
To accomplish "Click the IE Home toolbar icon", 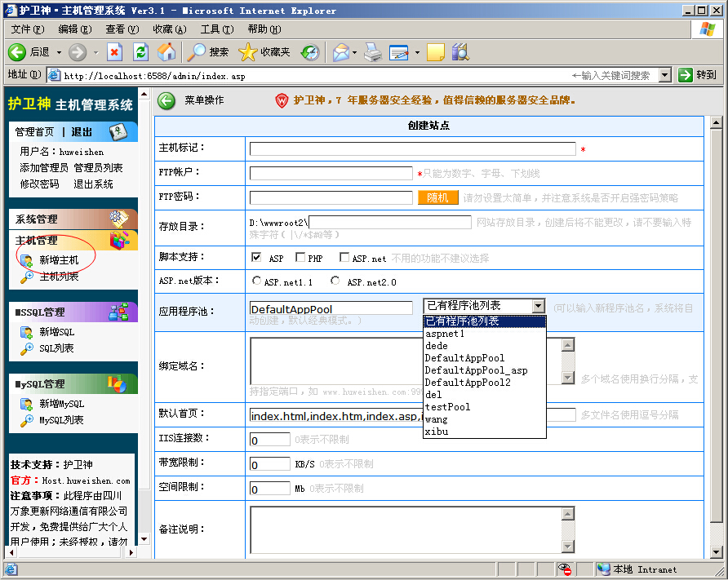I will pyautogui.click(x=166, y=52).
